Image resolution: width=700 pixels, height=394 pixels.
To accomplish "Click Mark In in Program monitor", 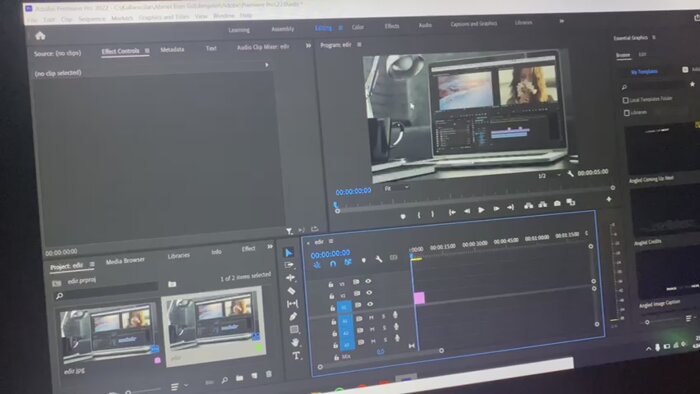I will 419,215.
